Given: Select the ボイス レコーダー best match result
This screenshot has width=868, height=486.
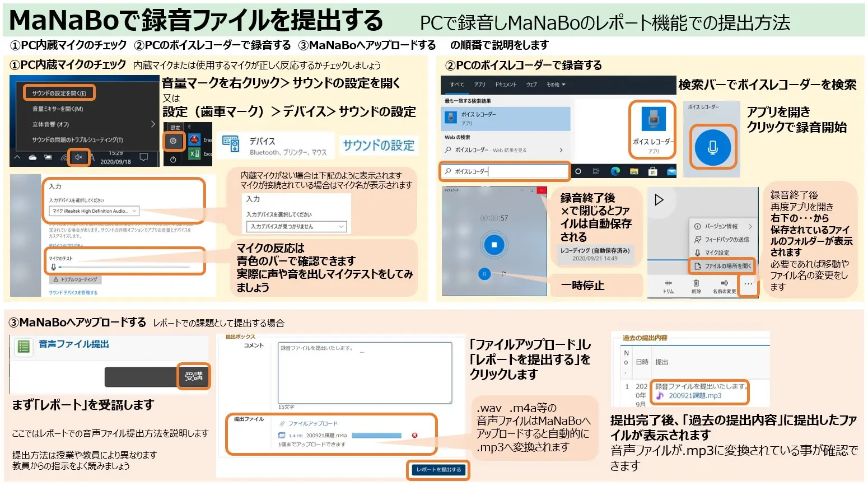Looking at the screenshot, I should [x=507, y=118].
